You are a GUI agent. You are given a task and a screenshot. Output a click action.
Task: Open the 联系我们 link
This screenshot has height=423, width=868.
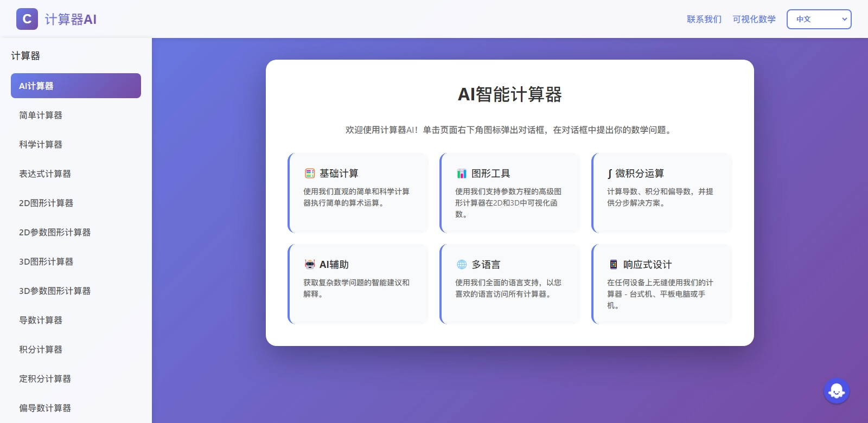click(704, 19)
